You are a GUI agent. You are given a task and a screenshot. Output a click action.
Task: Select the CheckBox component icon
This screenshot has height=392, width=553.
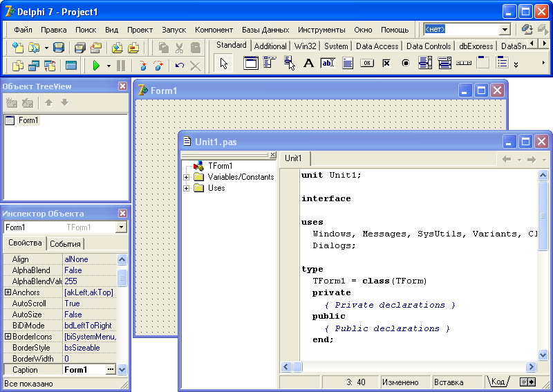[386, 63]
